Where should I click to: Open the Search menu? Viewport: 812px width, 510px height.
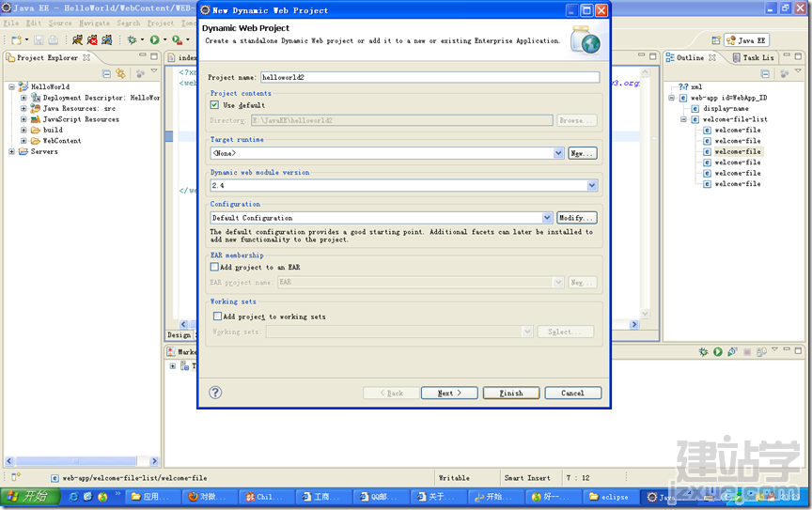[x=129, y=23]
